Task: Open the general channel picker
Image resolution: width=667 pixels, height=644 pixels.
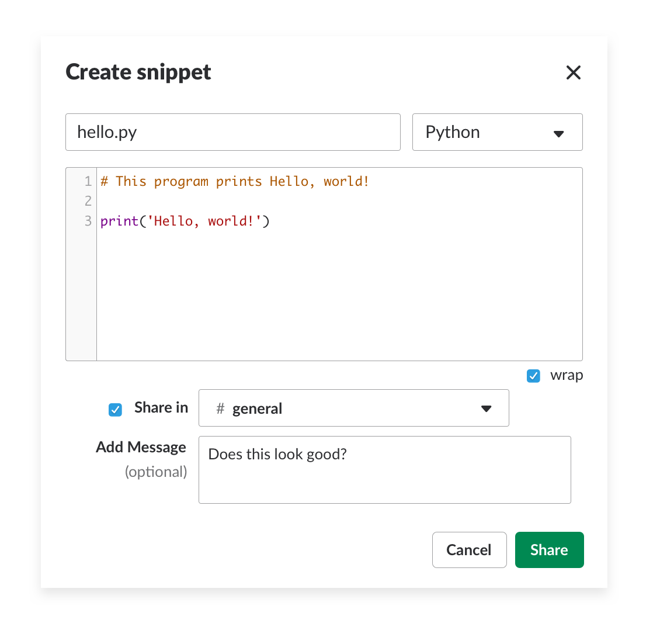Action: [x=354, y=408]
